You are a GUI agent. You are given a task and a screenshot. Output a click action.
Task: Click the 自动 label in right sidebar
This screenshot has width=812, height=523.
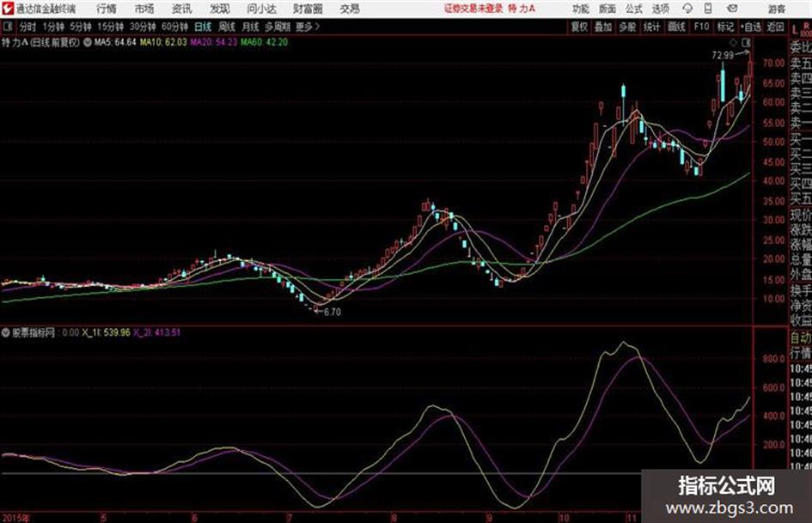click(x=801, y=338)
